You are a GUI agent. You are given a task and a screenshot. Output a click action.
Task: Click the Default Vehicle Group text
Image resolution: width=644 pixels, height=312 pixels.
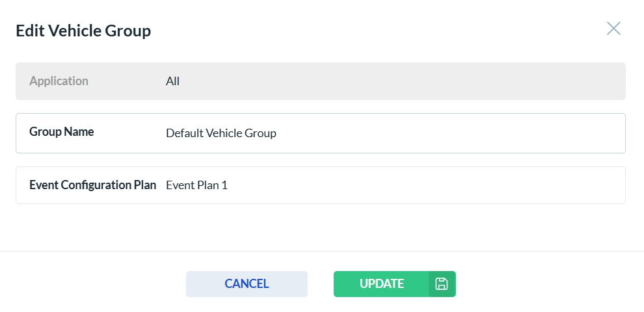pos(221,133)
